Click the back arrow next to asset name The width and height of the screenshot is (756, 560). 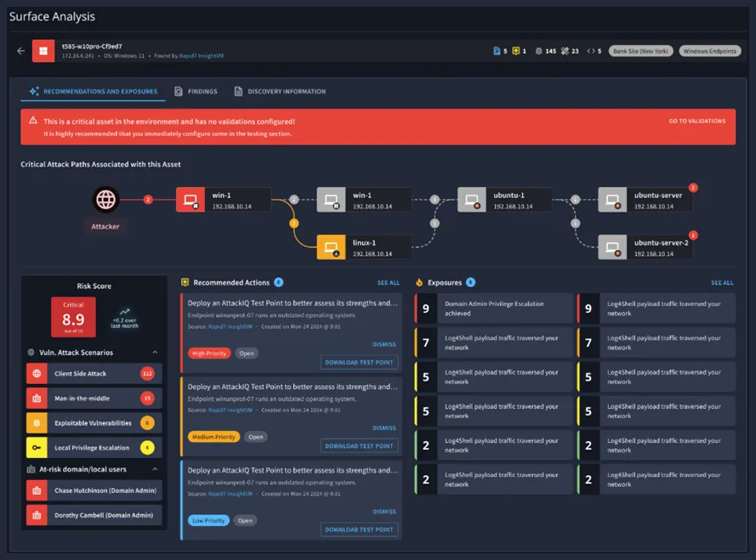point(21,51)
